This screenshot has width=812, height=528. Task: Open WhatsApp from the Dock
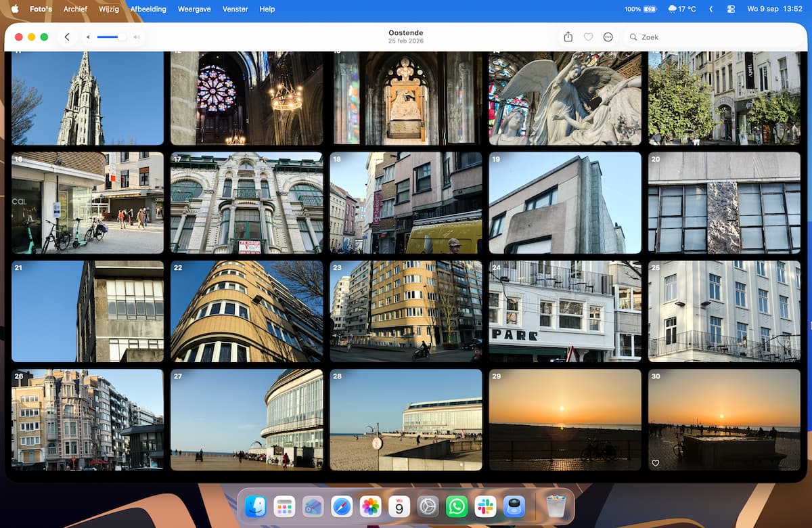(x=457, y=506)
